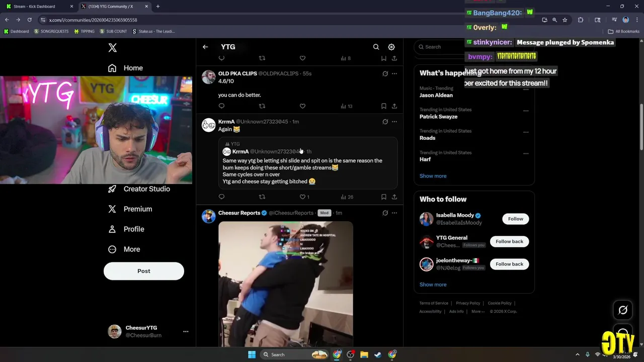Open Creator Studio from sidebar
The width and height of the screenshot is (644, 362).
pos(140,189)
